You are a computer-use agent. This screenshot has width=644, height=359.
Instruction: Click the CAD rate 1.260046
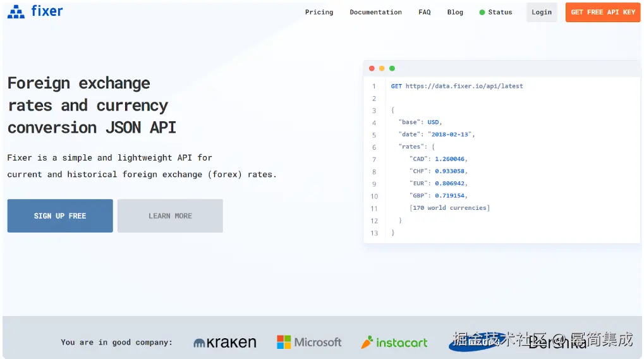pyautogui.click(x=450, y=159)
